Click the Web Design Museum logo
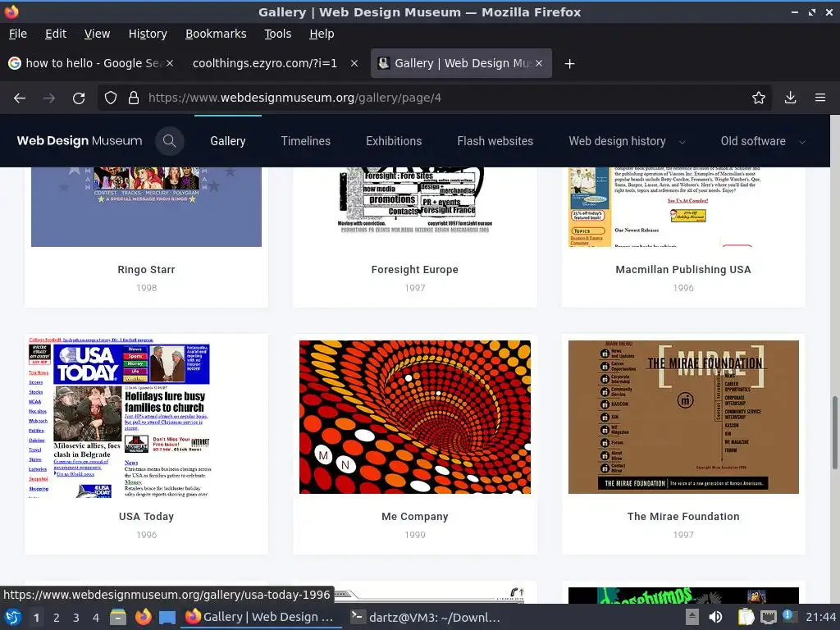This screenshot has height=630, width=840. pyautogui.click(x=80, y=141)
